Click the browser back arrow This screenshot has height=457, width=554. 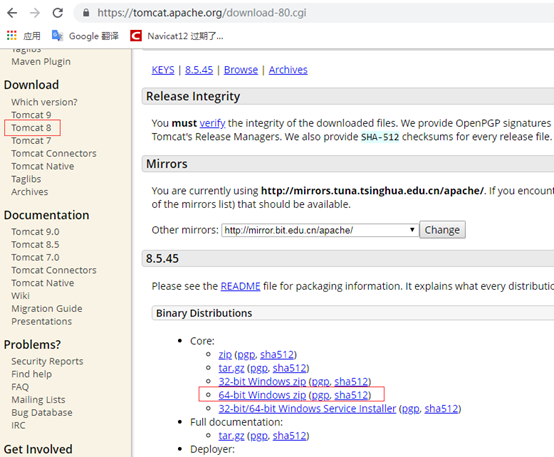(12, 13)
